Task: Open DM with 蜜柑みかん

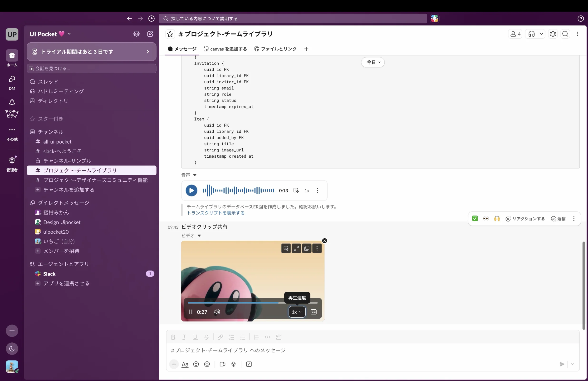Action: [91, 212]
